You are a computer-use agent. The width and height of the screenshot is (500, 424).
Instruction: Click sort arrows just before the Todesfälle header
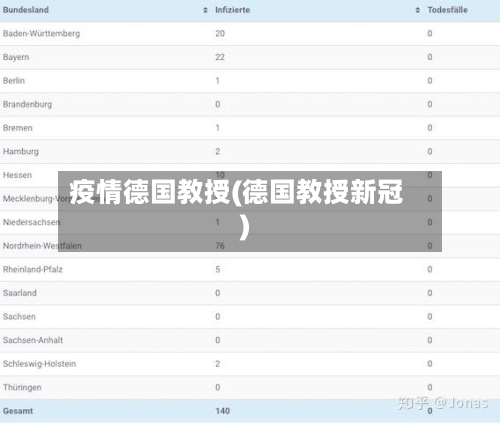418,10
